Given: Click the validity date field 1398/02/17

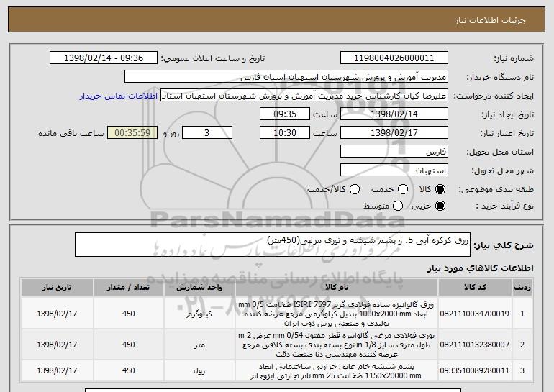Looking at the screenshot, I should [x=394, y=133].
